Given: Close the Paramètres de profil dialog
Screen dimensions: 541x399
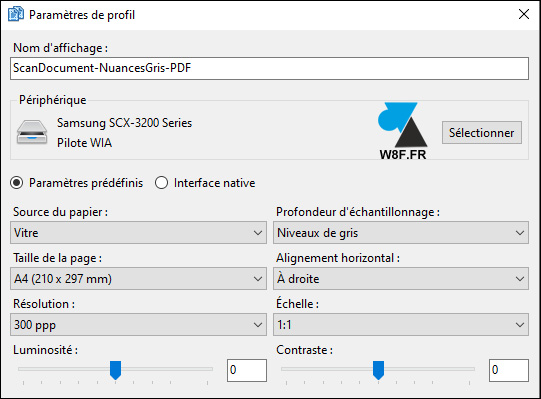Looking at the screenshot, I should tap(524, 14).
